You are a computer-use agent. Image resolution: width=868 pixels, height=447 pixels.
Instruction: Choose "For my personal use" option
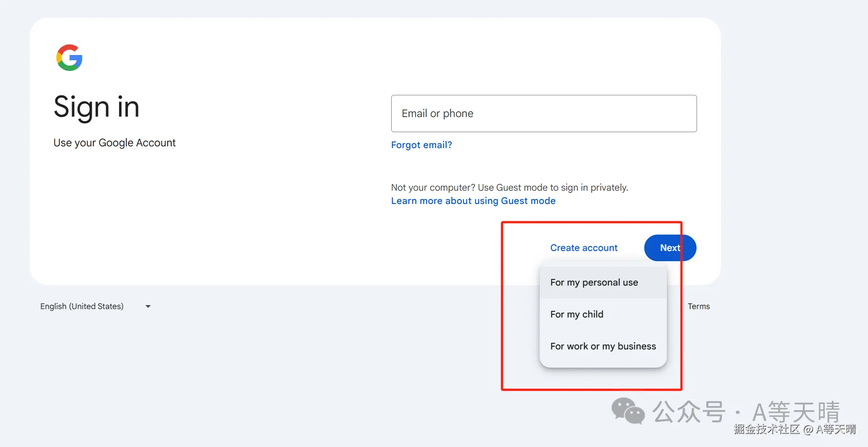click(594, 282)
